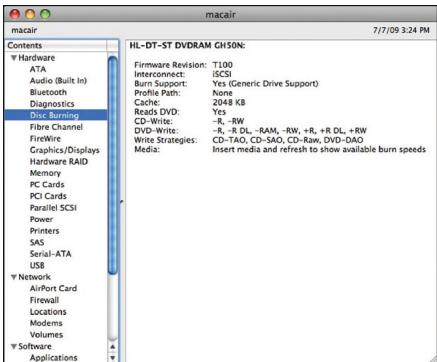Click the macair window title text
437x362 pixels.
pyautogui.click(x=220, y=15)
